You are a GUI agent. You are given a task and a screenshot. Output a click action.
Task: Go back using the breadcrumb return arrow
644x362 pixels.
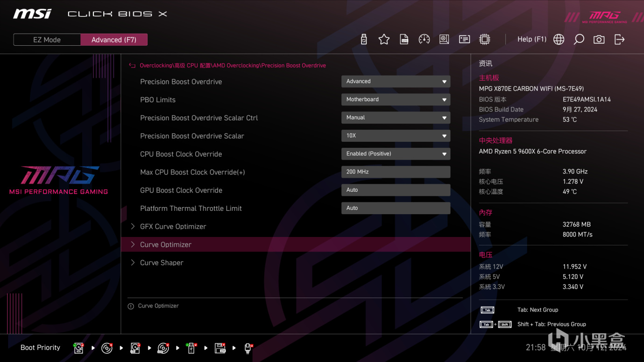(132, 66)
